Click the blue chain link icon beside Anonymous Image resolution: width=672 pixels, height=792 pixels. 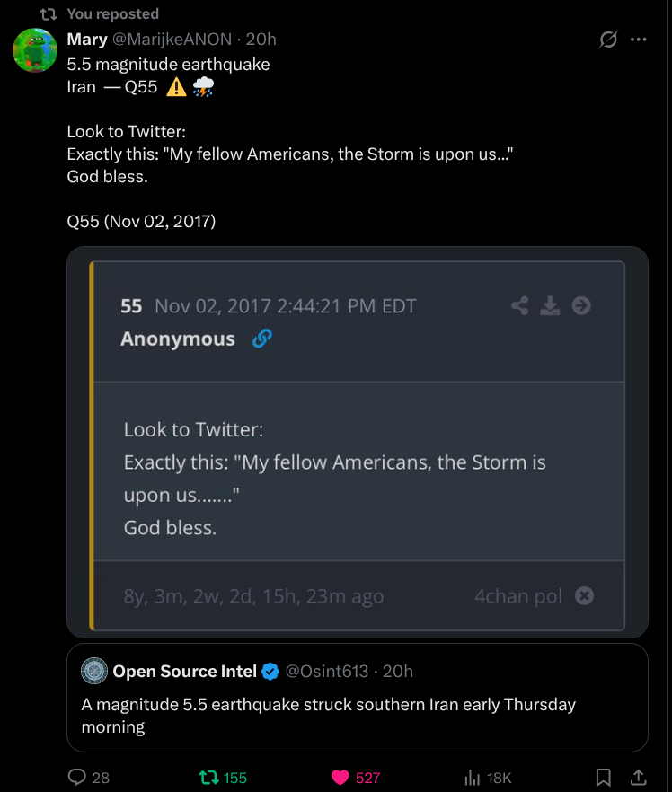(x=262, y=339)
